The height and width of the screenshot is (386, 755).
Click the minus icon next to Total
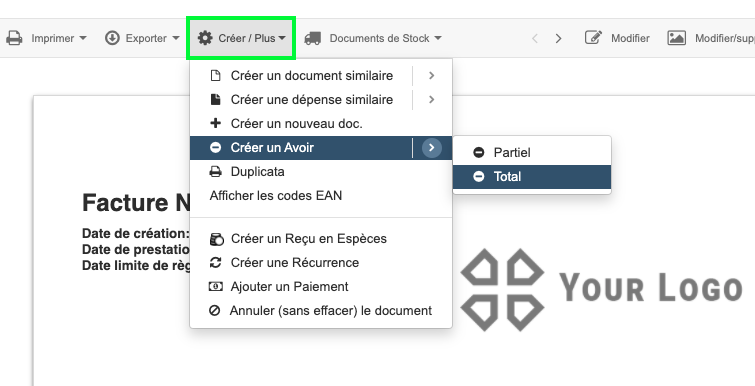click(x=479, y=177)
